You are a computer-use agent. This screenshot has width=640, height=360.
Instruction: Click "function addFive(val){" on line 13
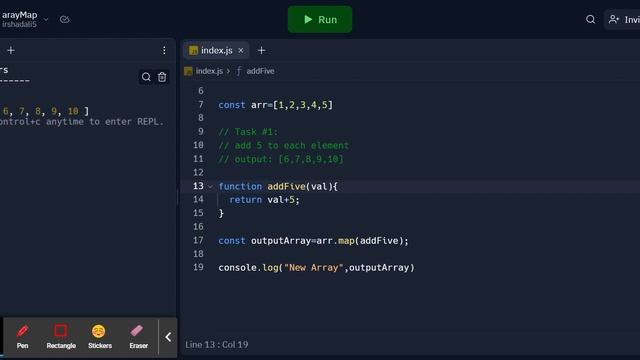pos(278,187)
